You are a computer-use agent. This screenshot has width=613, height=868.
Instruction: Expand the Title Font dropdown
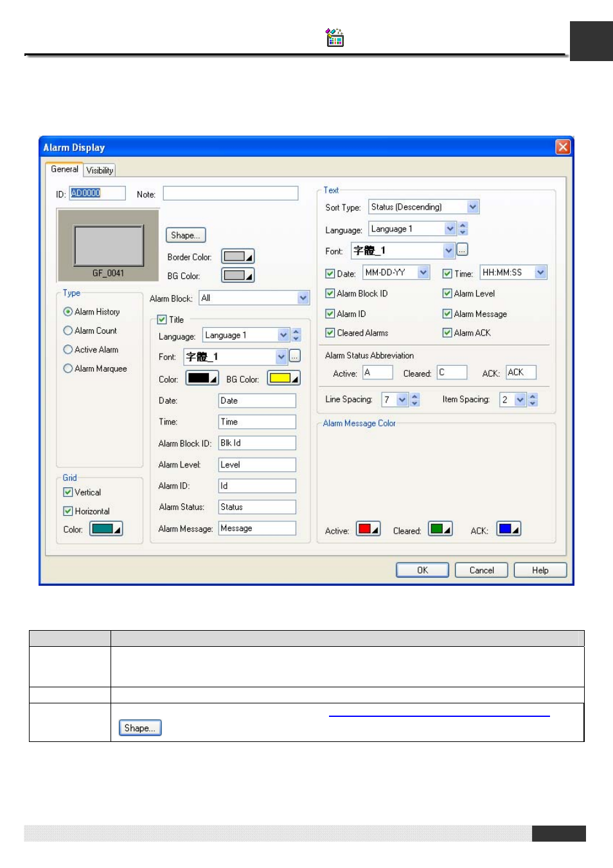point(281,356)
